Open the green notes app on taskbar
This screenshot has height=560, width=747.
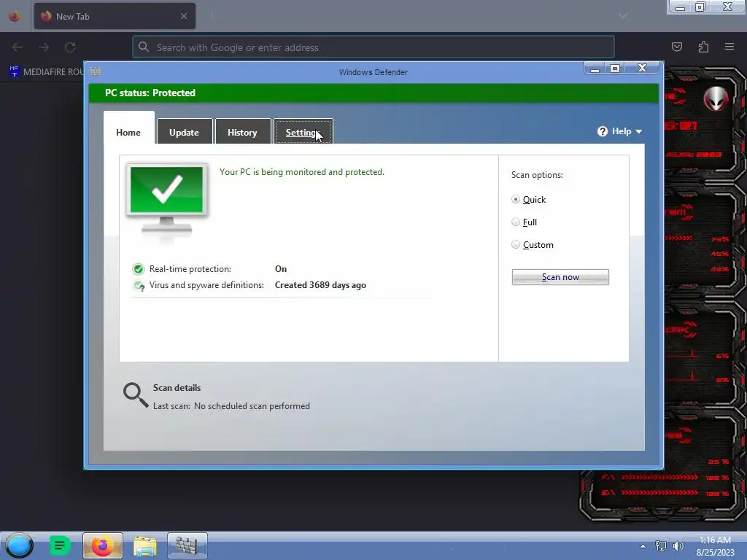pos(60,545)
